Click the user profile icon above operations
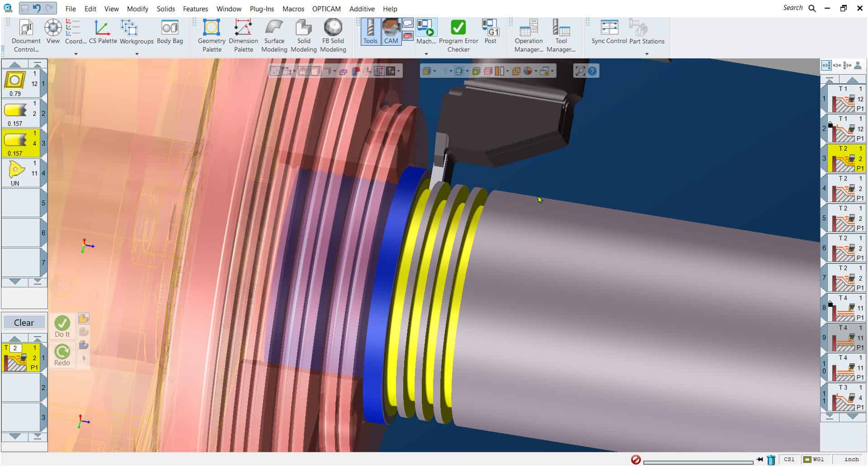 pyautogui.click(x=858, y=66)
